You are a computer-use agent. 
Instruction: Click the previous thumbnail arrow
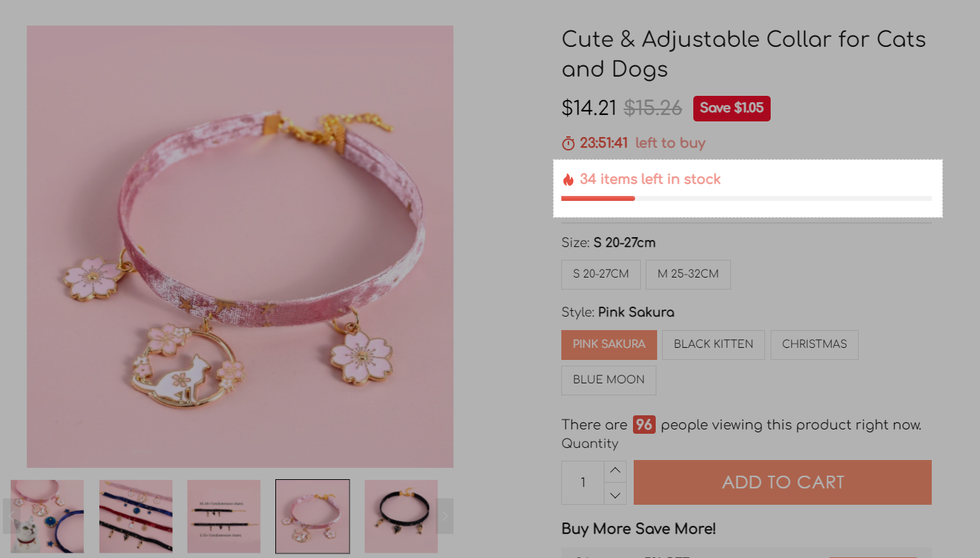click(12, 516)
